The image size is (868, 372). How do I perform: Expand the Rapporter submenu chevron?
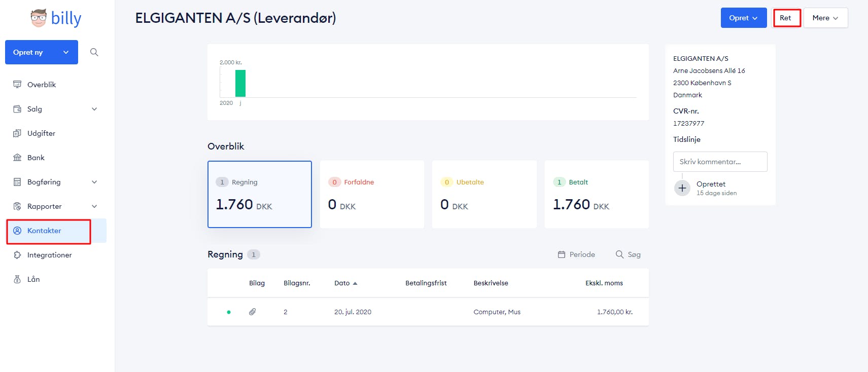(x=94, y=206)
